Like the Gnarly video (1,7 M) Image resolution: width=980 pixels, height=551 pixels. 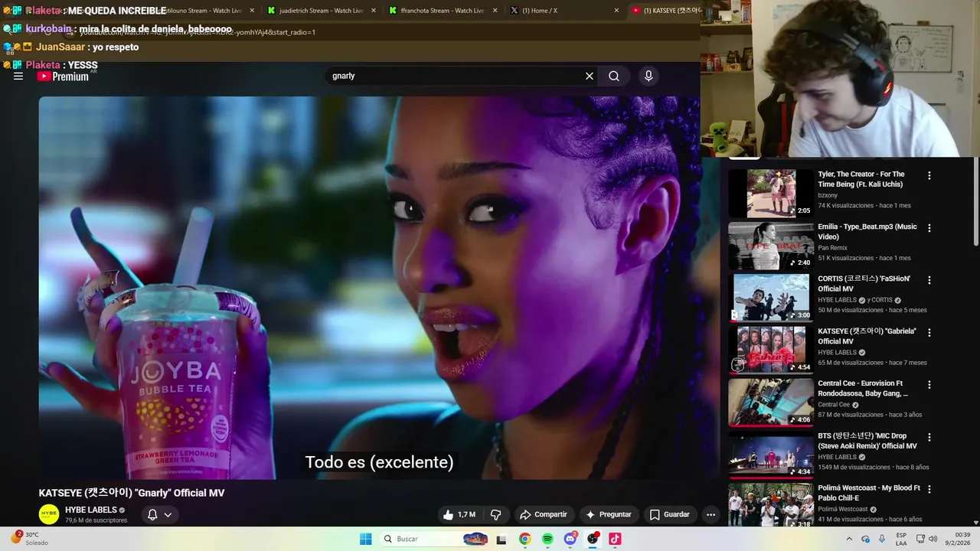459,514
